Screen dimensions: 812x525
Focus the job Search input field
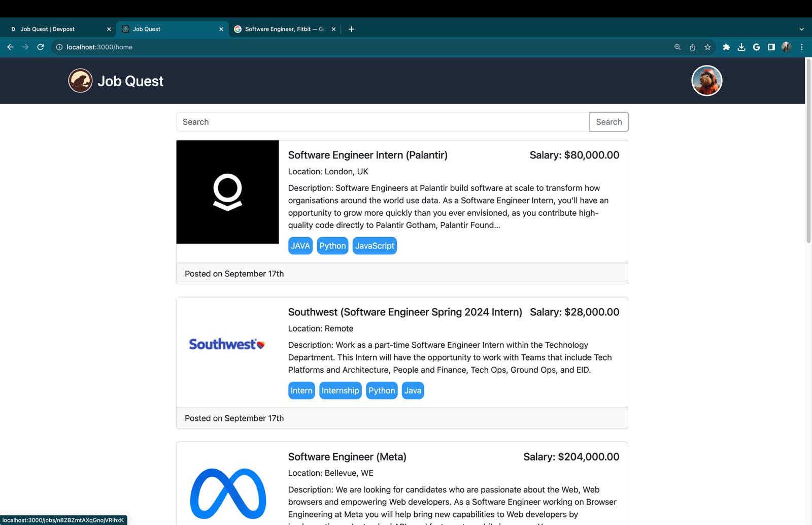pyautogui.click(x=383, y=122)
